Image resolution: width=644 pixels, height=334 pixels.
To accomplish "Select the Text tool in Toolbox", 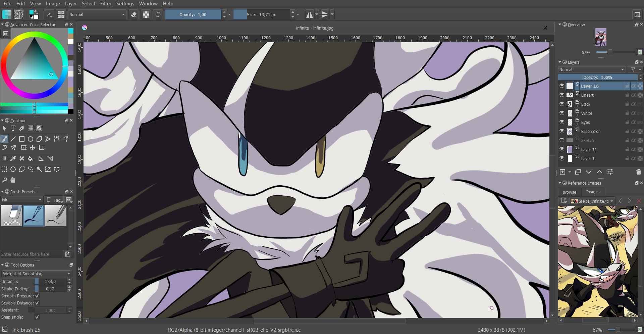I will (x=13, y=128).
